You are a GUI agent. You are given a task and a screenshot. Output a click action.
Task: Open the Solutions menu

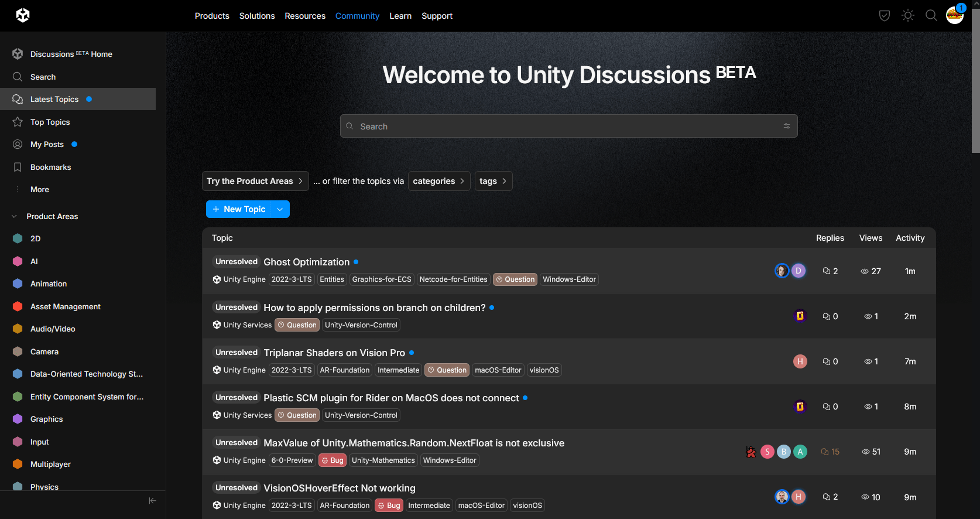(257, 16)
